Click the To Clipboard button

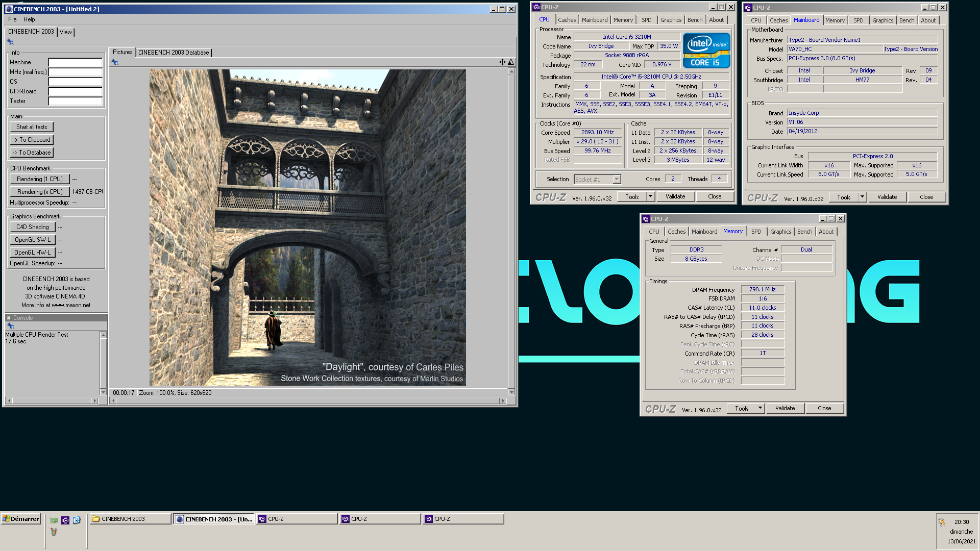(32, 140)
